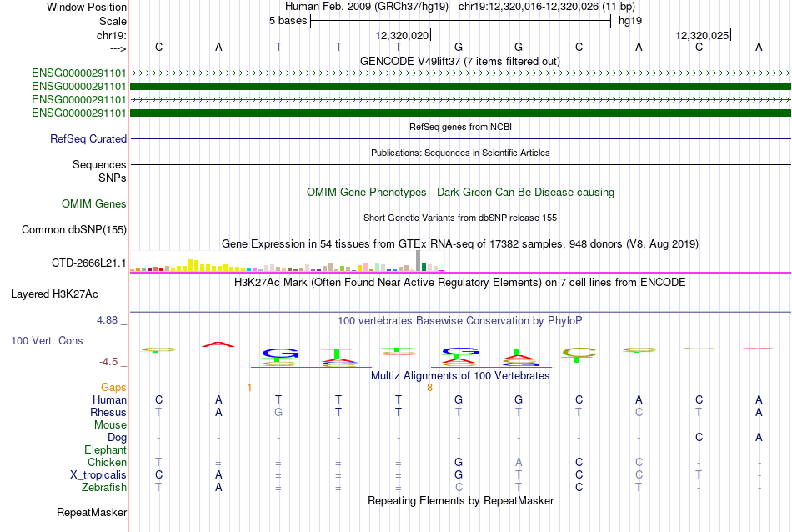Click the "Window Position" track label
Viewport: 792px width, 532px height.
87,7
